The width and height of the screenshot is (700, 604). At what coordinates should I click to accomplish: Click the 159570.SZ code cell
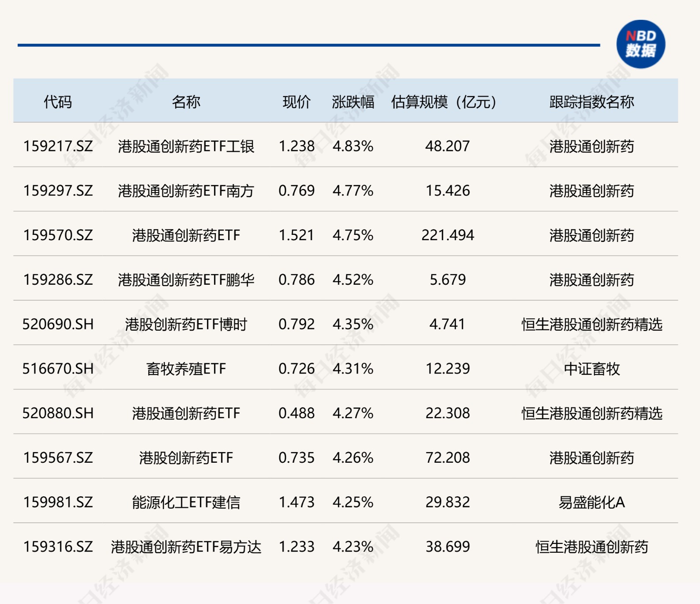coord(58,235)
